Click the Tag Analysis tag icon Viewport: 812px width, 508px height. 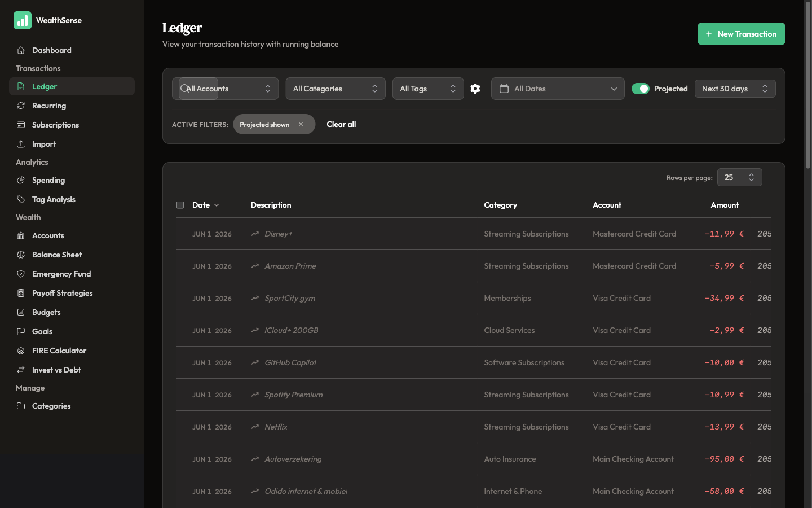[x=21, y=199]
